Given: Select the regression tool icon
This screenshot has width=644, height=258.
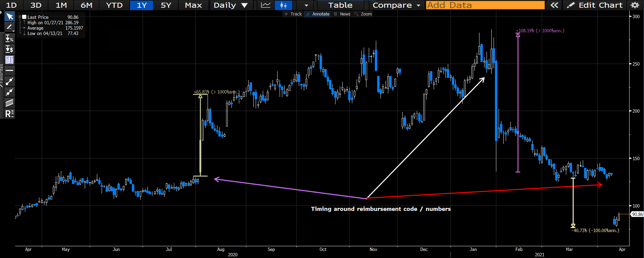Looking at the screenshot, I should 9,114.
